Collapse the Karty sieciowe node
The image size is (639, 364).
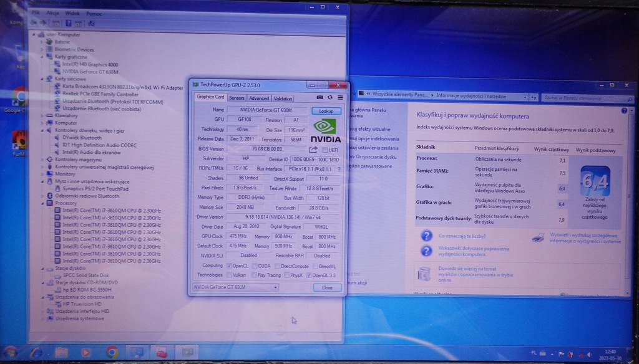(42, 79)
